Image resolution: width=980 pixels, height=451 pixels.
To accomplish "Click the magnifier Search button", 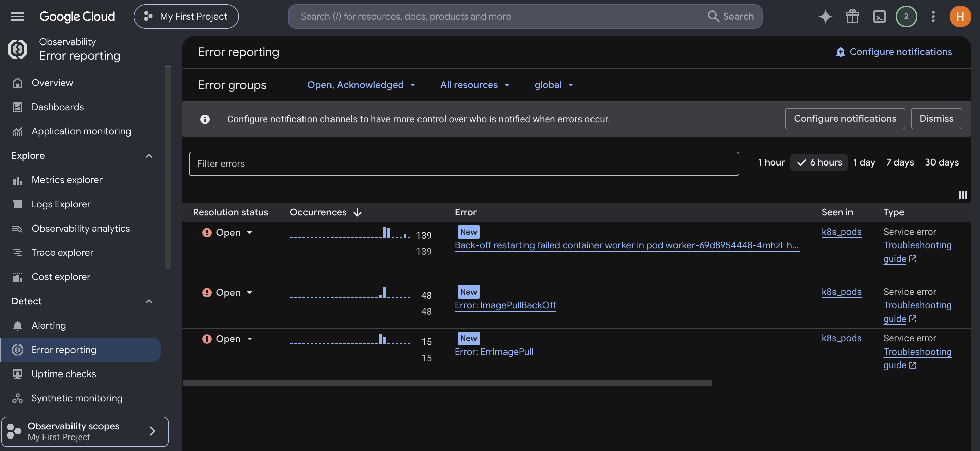I will tap(730, 17).
